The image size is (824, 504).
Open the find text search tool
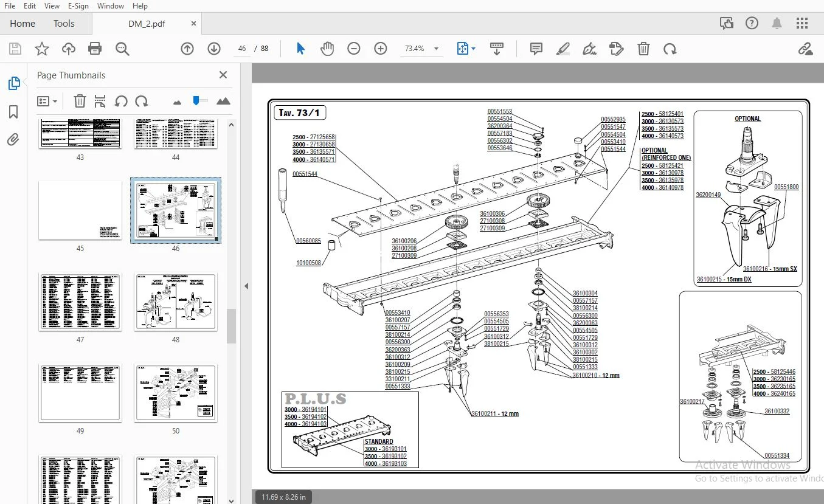coord(122,49)
